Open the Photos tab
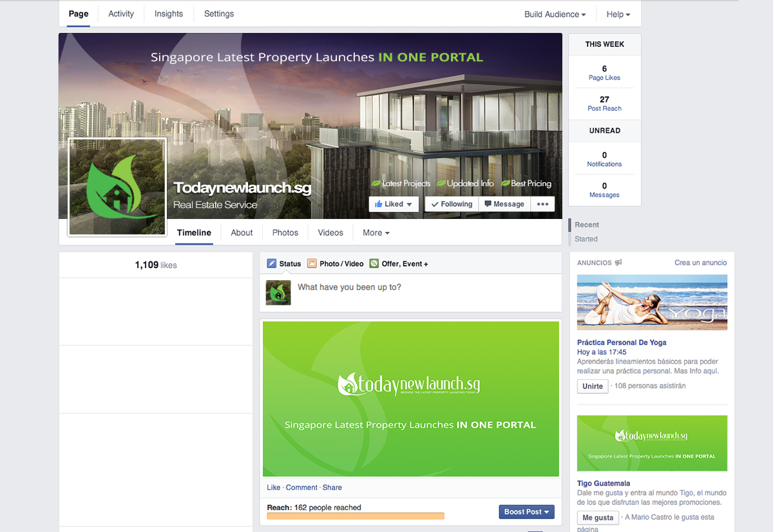 click(285, 233)
